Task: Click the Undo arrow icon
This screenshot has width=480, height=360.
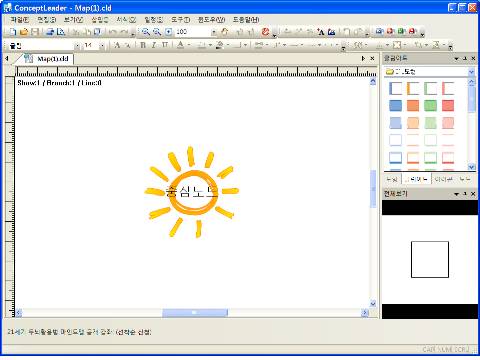Action: tap(113, 32)
